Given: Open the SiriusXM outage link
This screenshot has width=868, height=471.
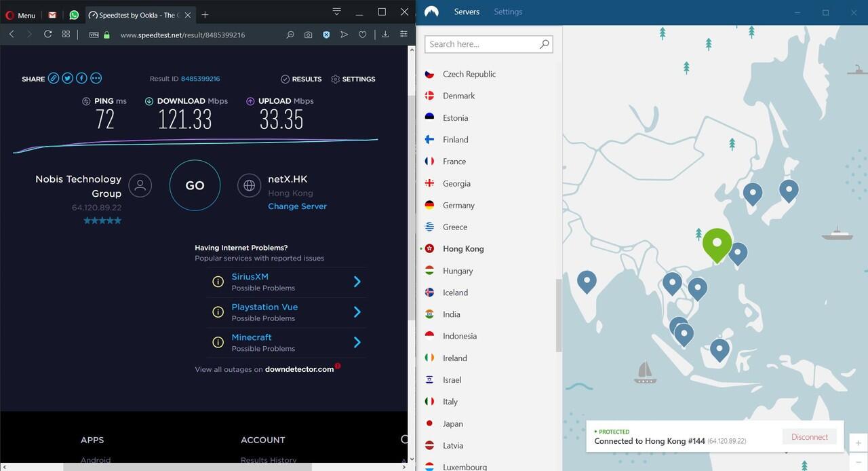Looking at the screenshot, I should point(250,277).
